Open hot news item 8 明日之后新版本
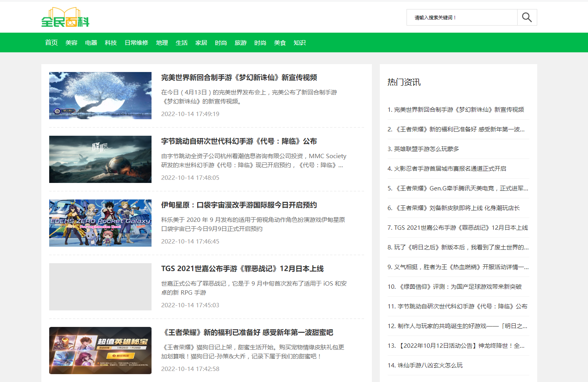Viewport: 588px width, 382px height. point(458,247)
